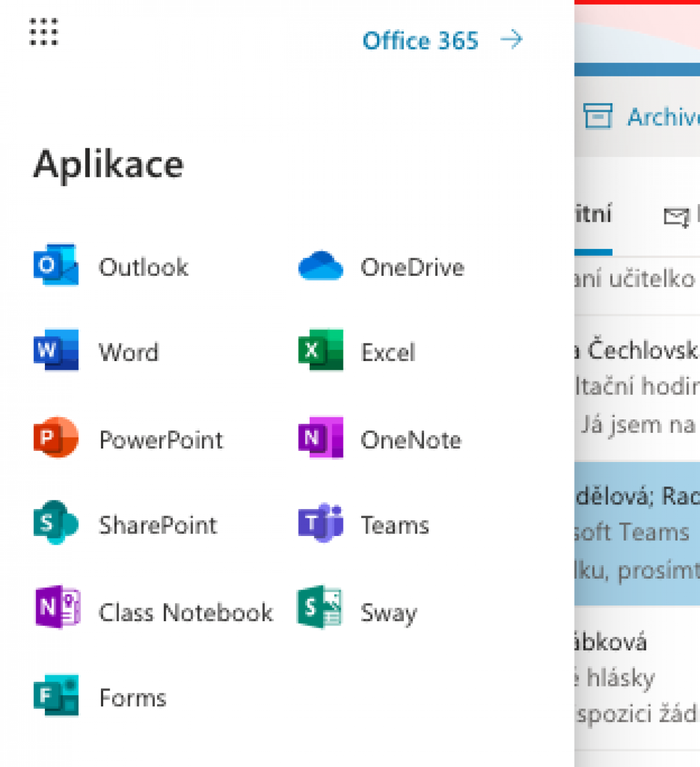The image size is (700, 767).
Task: Select the partially hidden inbox tab ending 'itní'
Action: click(593, 215)
